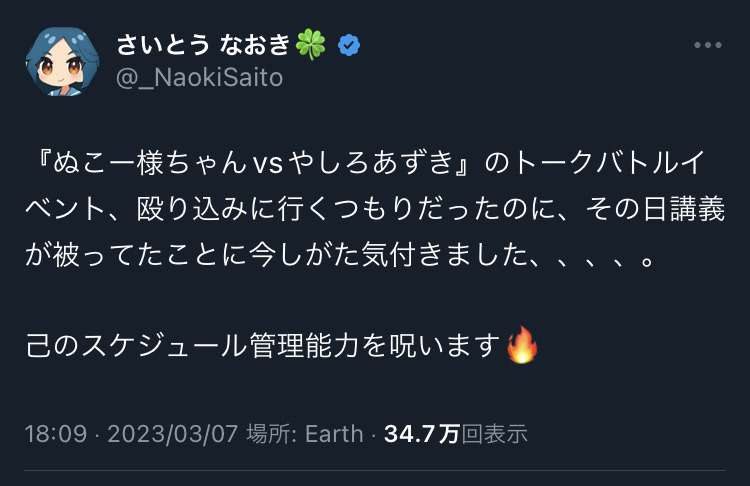Click the four-leaf clover emoji
This screenshot has height=486, width=750.
(x=312, y=45)
